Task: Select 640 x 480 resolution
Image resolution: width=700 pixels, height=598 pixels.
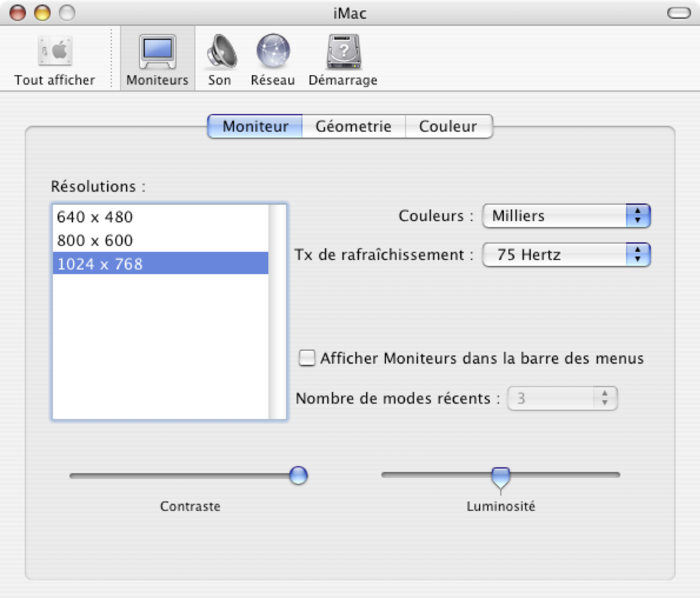Action: pos(160,216)
